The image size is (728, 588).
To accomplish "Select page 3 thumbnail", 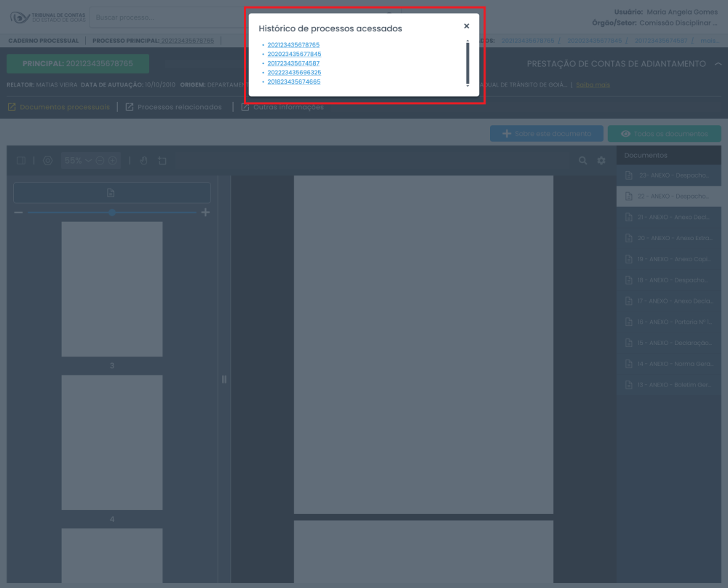I will (x=112, y=289).
